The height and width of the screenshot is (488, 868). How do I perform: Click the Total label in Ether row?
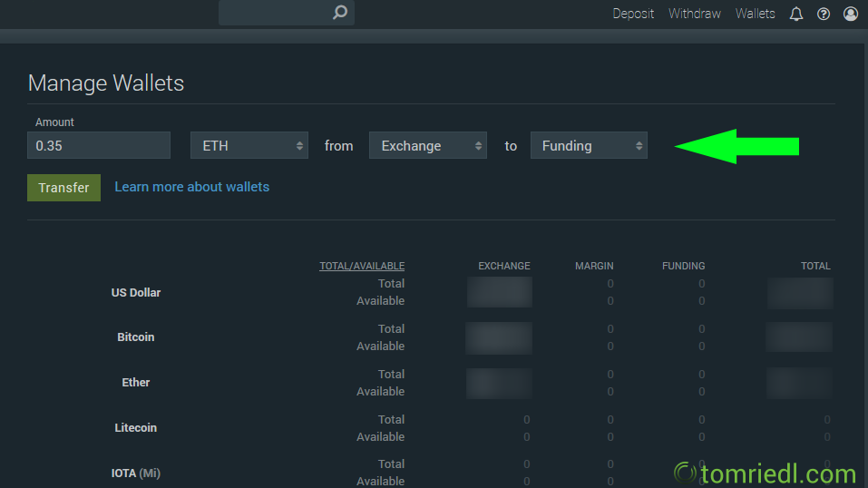point(391,374)
